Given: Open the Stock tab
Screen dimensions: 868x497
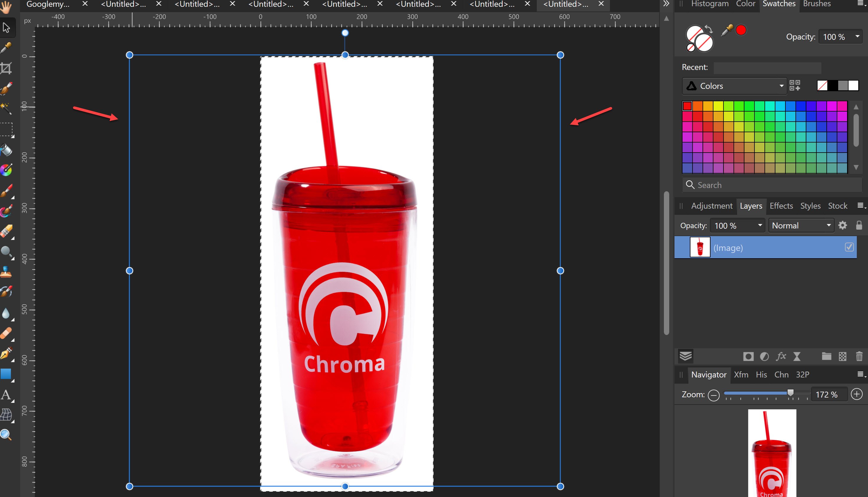Looking at the screenshot, I should 838,206.
